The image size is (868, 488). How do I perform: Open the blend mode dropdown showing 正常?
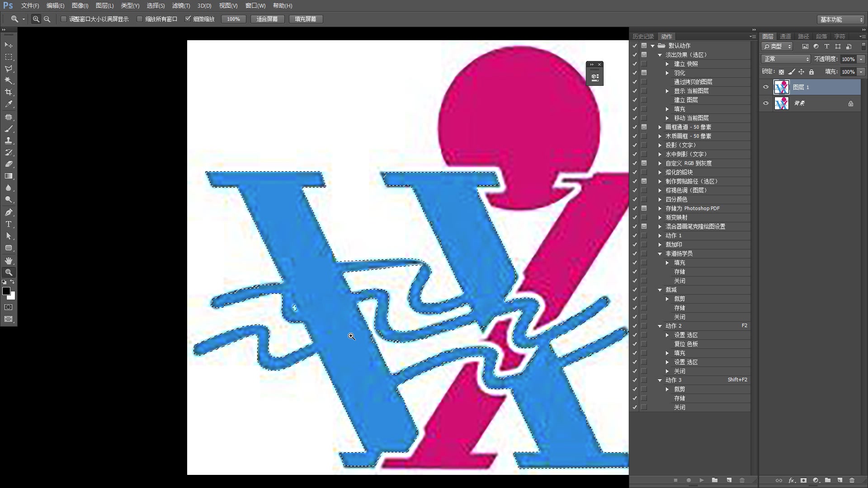pos(785,59)
